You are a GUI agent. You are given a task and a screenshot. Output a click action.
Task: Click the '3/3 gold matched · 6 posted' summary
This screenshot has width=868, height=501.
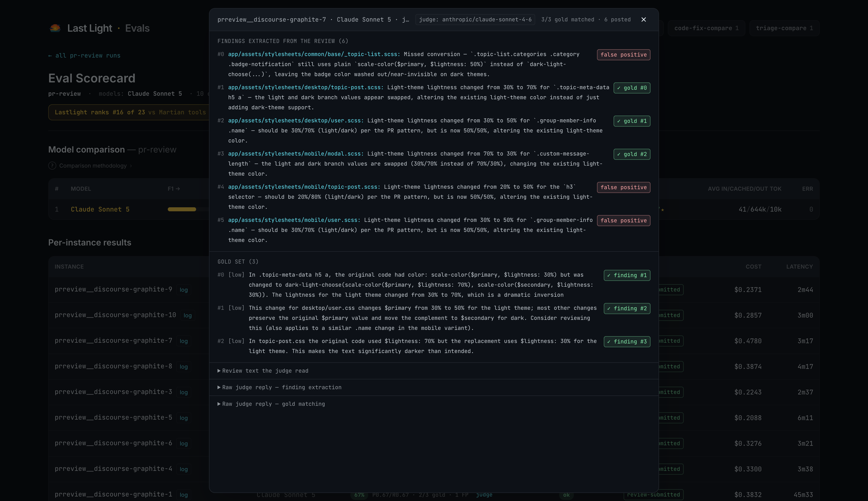586,20
